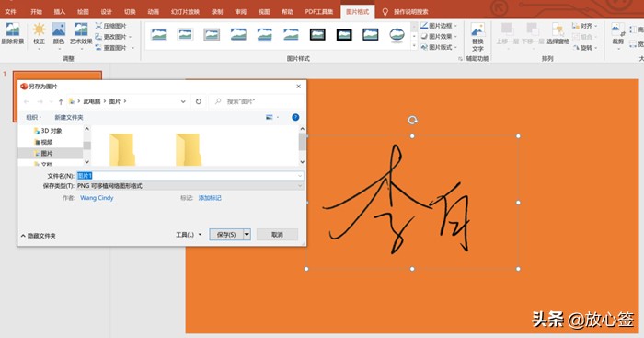Switch to the PDF工具集 tab
This screenshot has width=644, height=338.
[319, 12]
